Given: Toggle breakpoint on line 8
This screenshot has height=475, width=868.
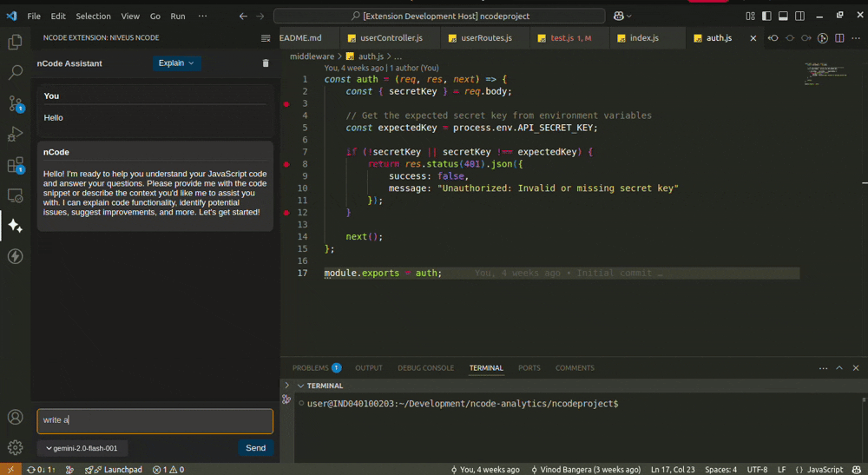Looking at the screenshot, I should coord(286,164).
